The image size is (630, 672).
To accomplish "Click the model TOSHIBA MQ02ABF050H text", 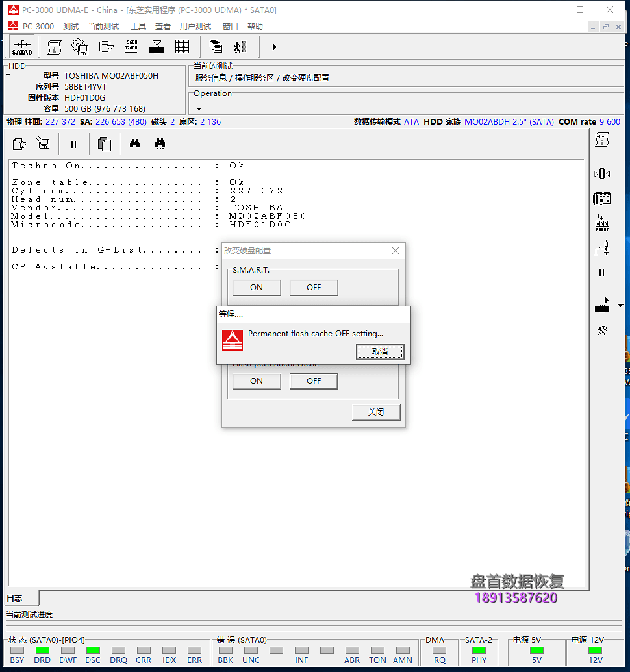I will (x=112, y=76).
